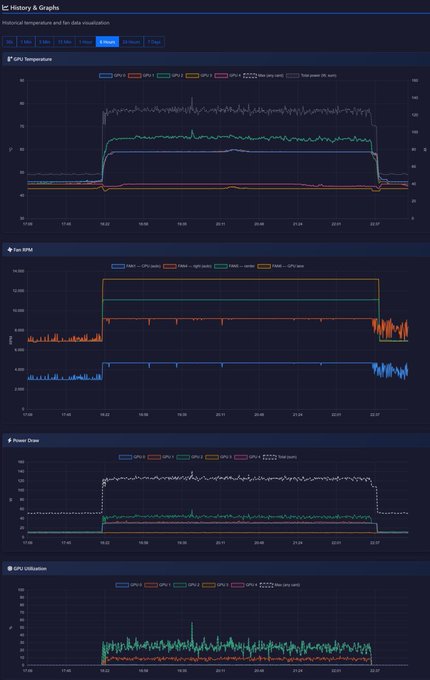The image size is (430, 680).
Task: Hide Total power (W, sum) series in Temperature legend
Action: coord(311,75)
